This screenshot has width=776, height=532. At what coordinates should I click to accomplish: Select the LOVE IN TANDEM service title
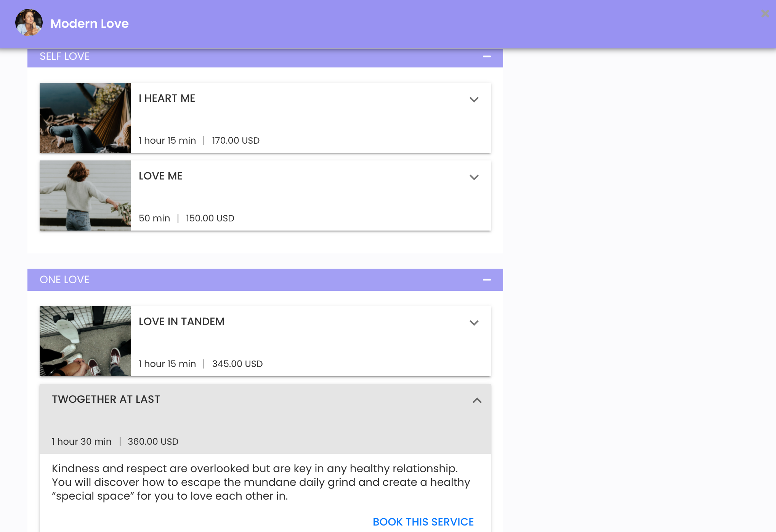point(181,322)
